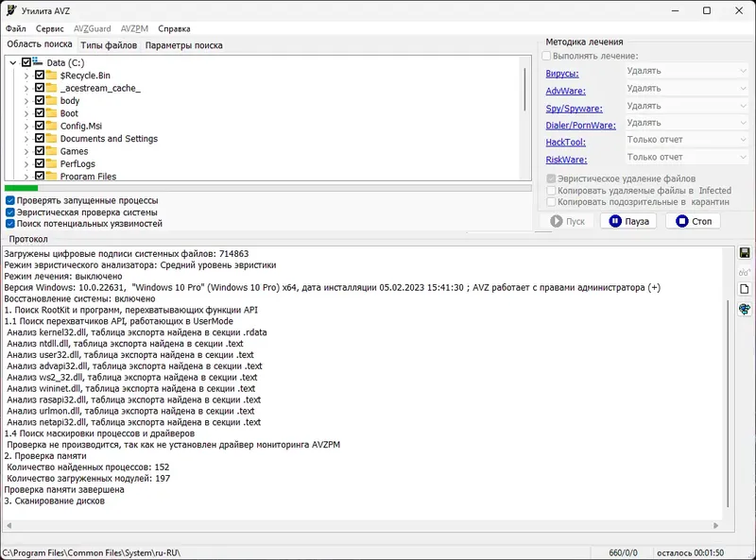Open the HackTool action dropdown
This screenshot has width=756, height=560.
(687, 140)
